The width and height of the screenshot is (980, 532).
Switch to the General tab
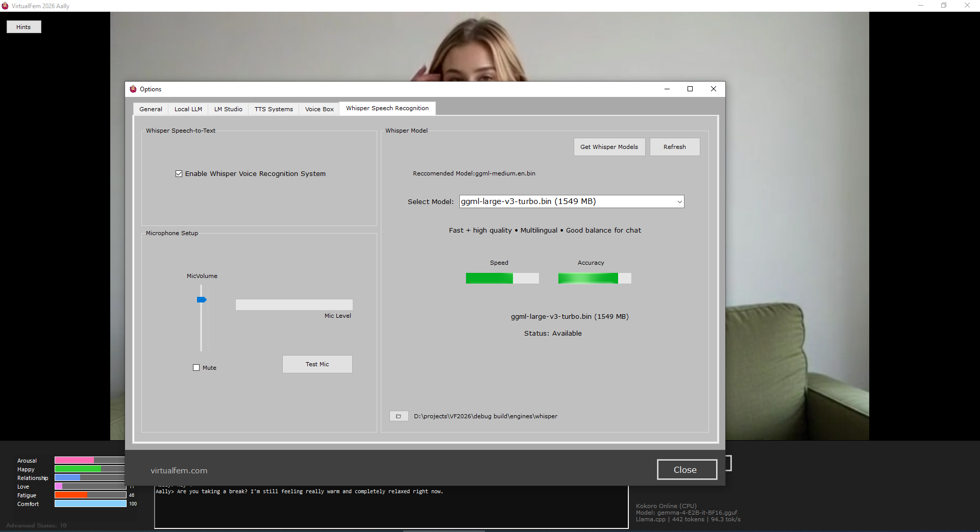(x=151, y=109)
